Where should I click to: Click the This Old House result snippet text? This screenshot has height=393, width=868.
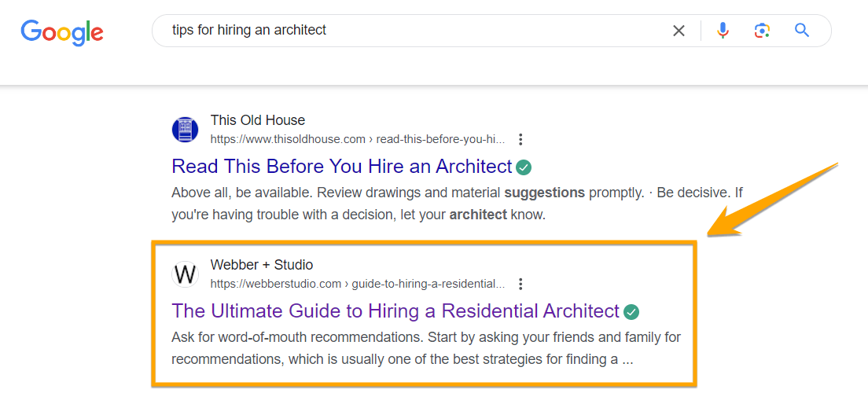click(456, 204)
